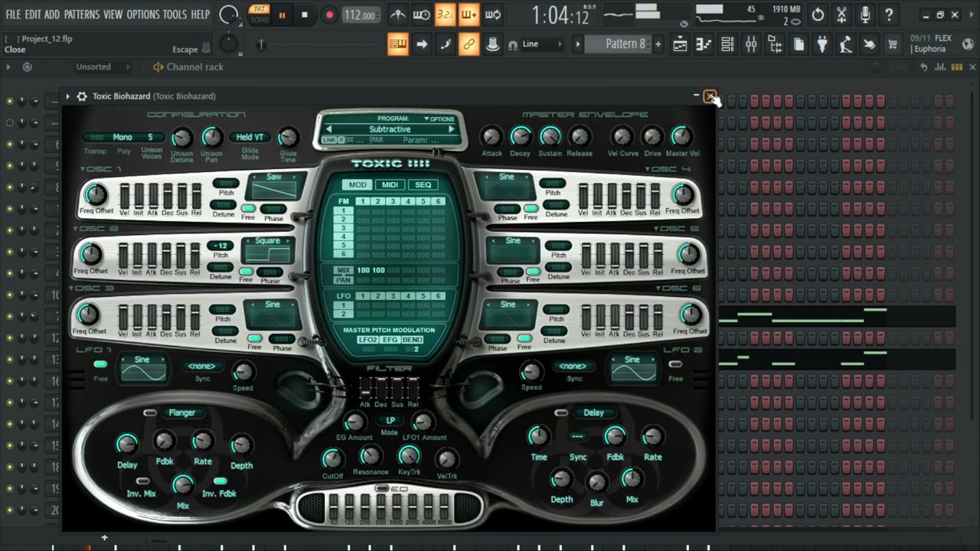
Task: Switch to the SEQ tab
Action: pos(423,185)
